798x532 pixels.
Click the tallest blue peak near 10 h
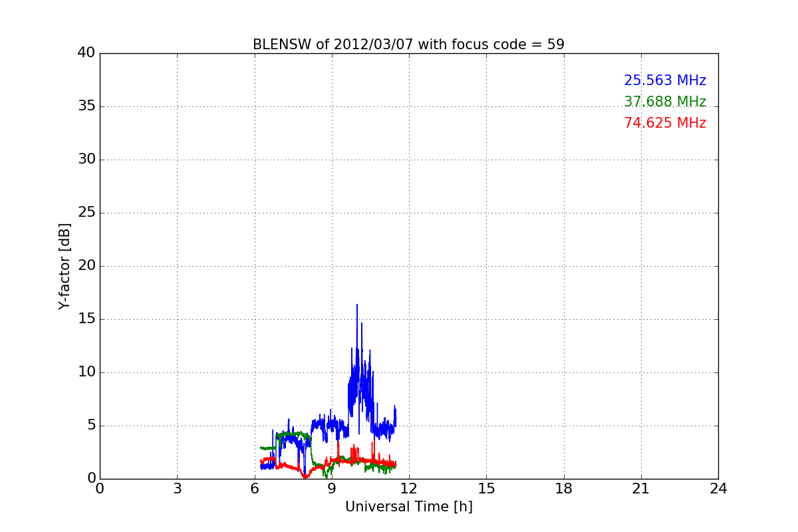pos(357,306)
